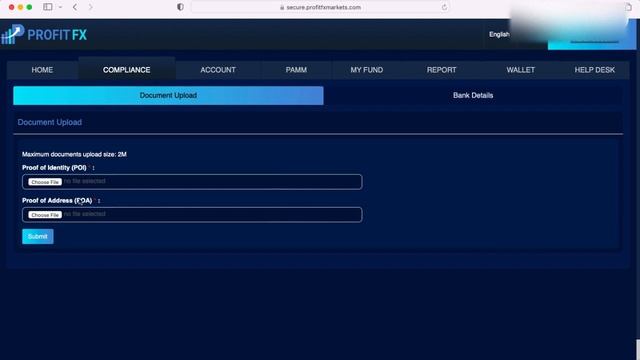Open the MY FUND menu item
This screenshot has width=640, height=360.
pos(367,70)
